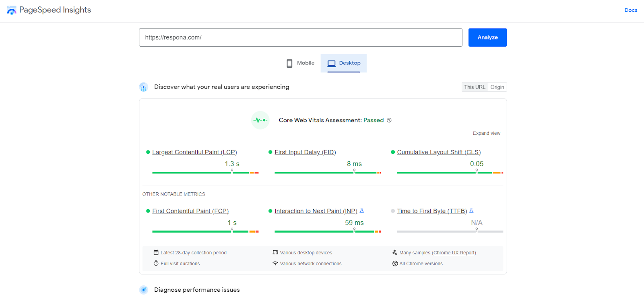This screenshot has width=644, height=301.
Task: Click Full visit durations text
Action: pyautogui.click(x=180, y=264)
